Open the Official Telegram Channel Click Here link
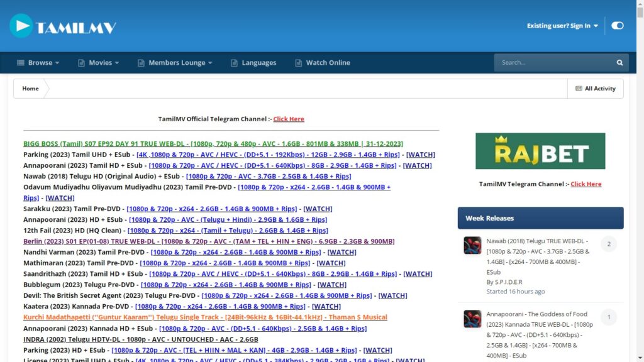Screen dimensions: 644x362 [x=289, y=119]
